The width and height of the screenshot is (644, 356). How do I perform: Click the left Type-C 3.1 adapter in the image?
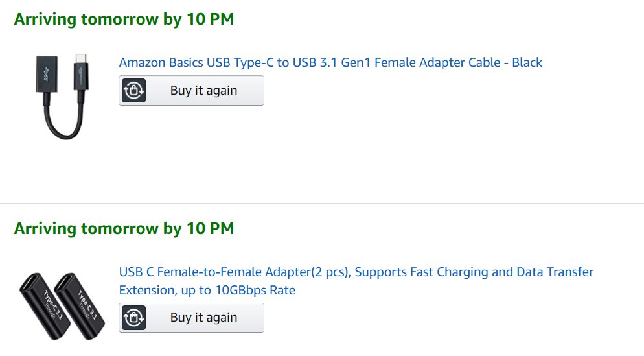point(44,306)
